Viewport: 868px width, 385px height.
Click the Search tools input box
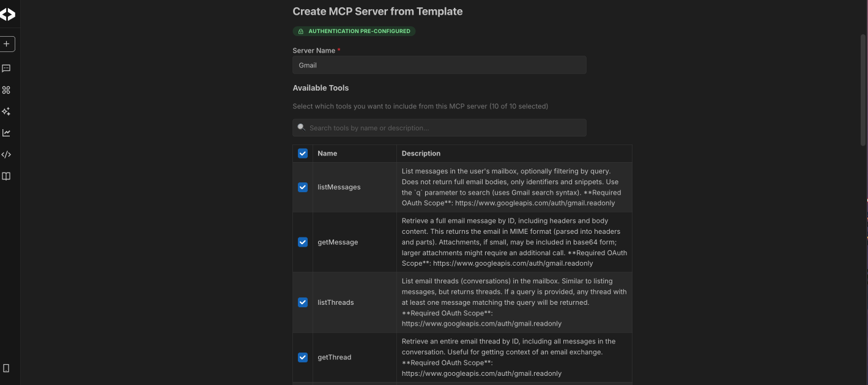click(x=439, y=128)
